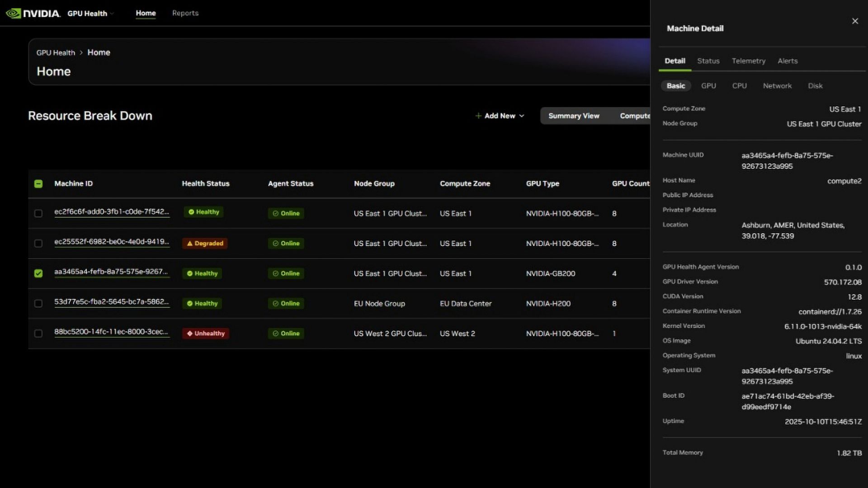Select the Healthy status badge on the first machine
The width and height of the screenshot is (868, 488).
(203, 211)
